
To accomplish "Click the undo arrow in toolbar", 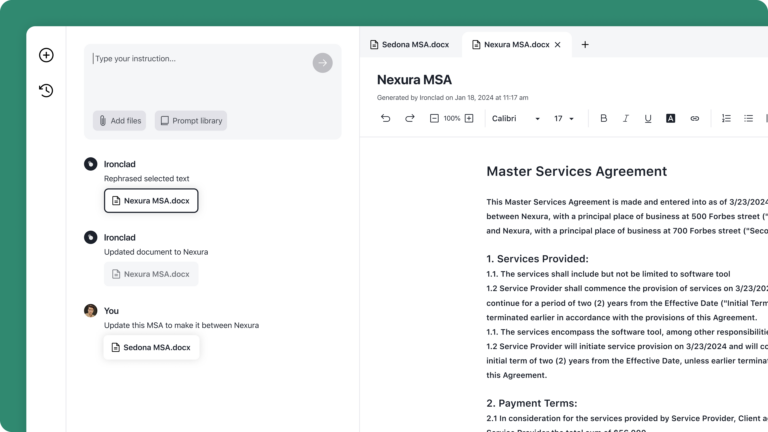I will [x=386, y=118].
